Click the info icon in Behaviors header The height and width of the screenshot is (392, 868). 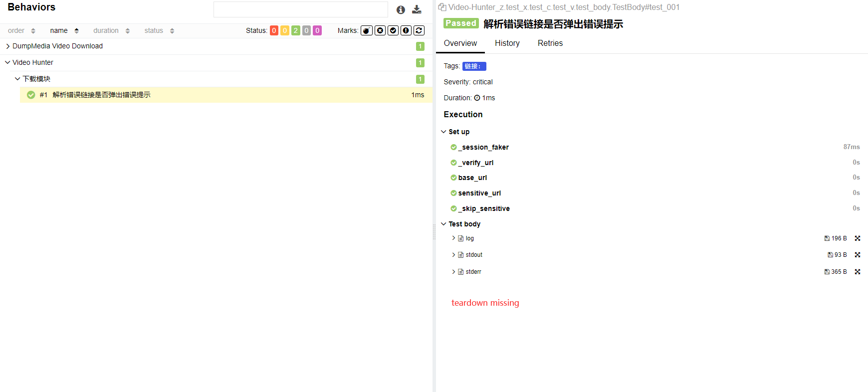[401, 10]
